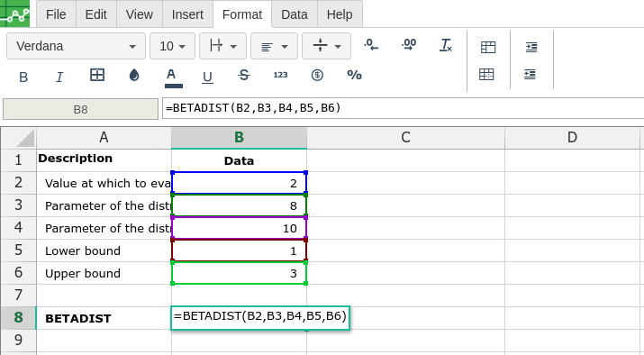Toggle underline text formatting
The image size is (644, 355).
click(207, 77)
